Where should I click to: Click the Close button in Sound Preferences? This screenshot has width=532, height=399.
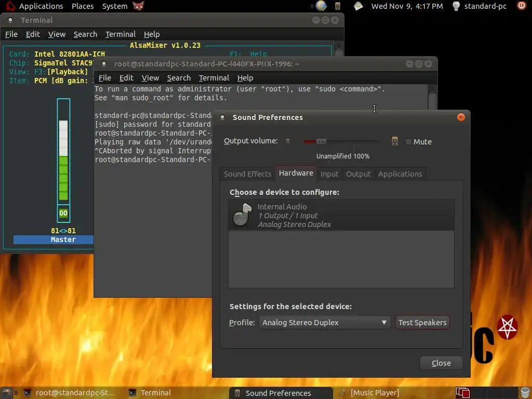441,363
